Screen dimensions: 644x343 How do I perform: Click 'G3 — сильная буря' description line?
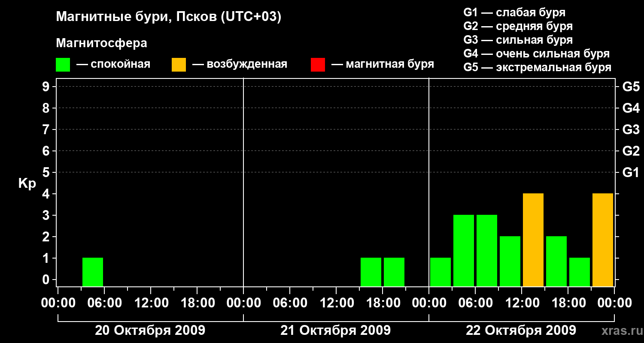518,40
